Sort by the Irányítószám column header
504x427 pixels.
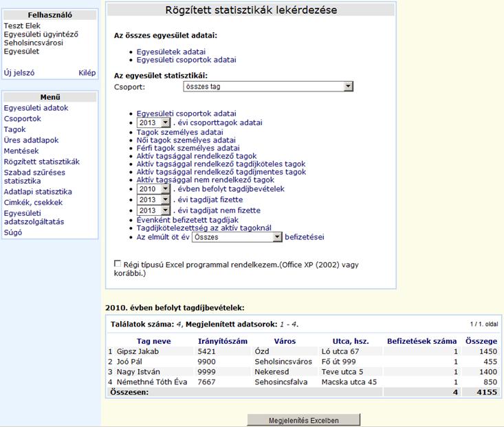click(x=223, y=341)
